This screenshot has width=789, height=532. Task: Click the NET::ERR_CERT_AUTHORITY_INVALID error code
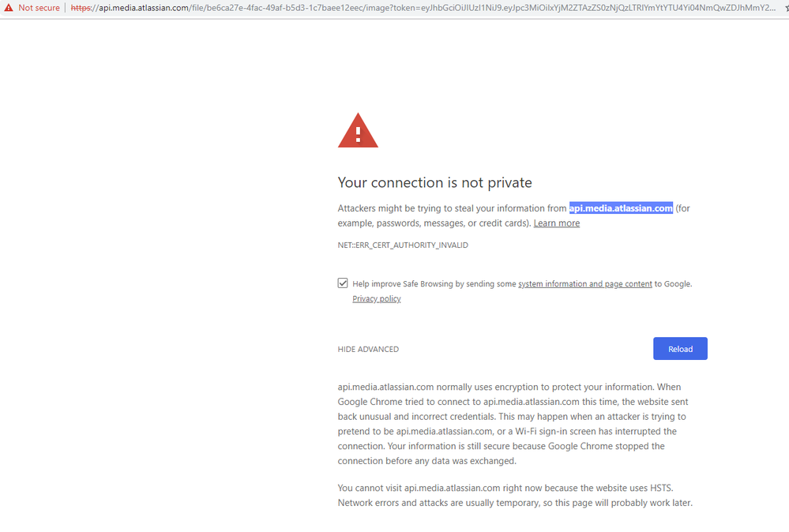pyautogui.click(x=403, y=245)
